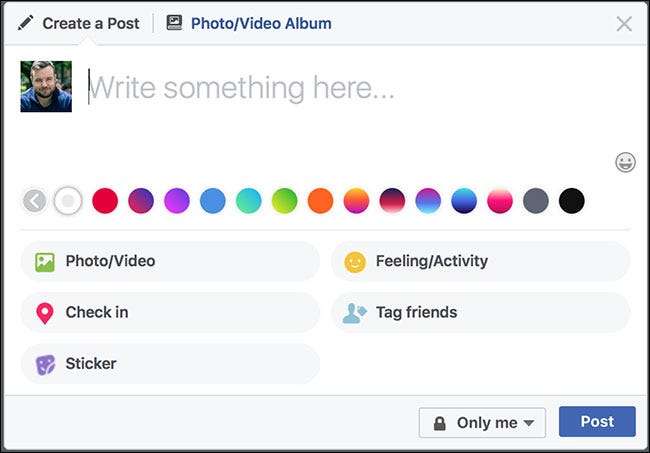Select the Create a Post tab
This screenshot has height=453, width=650.
(88, 23)
